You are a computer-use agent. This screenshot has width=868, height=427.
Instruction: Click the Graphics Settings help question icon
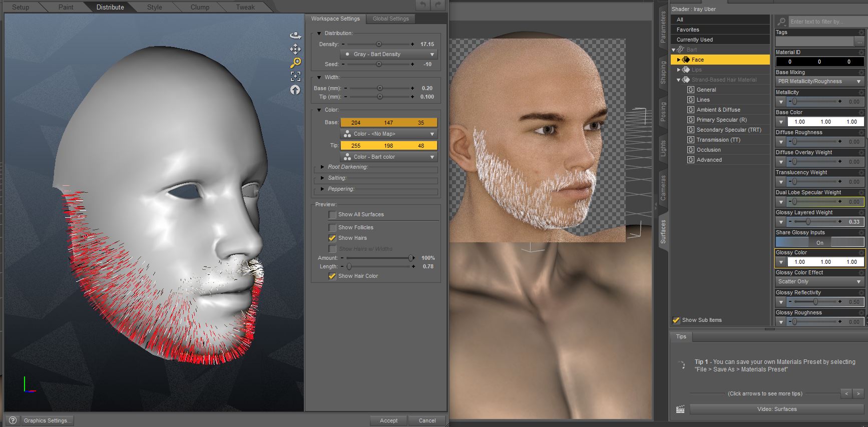pos(13,420)
